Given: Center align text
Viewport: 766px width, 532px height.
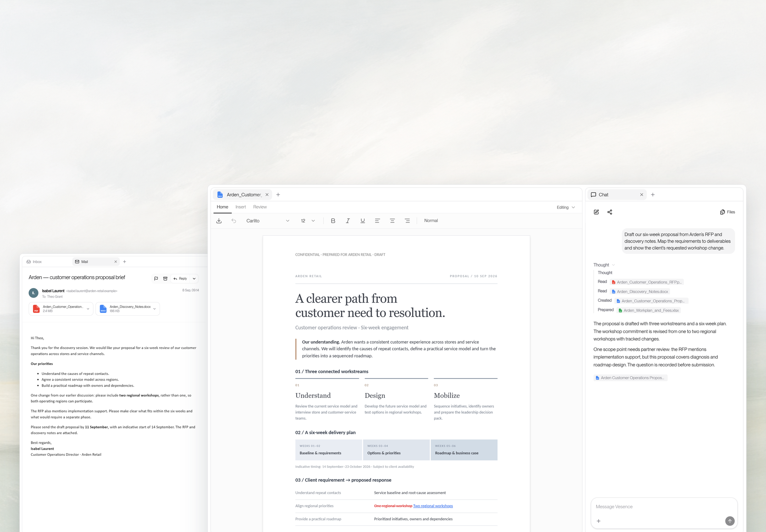Looking at the screenshot, I should point(392,221).
